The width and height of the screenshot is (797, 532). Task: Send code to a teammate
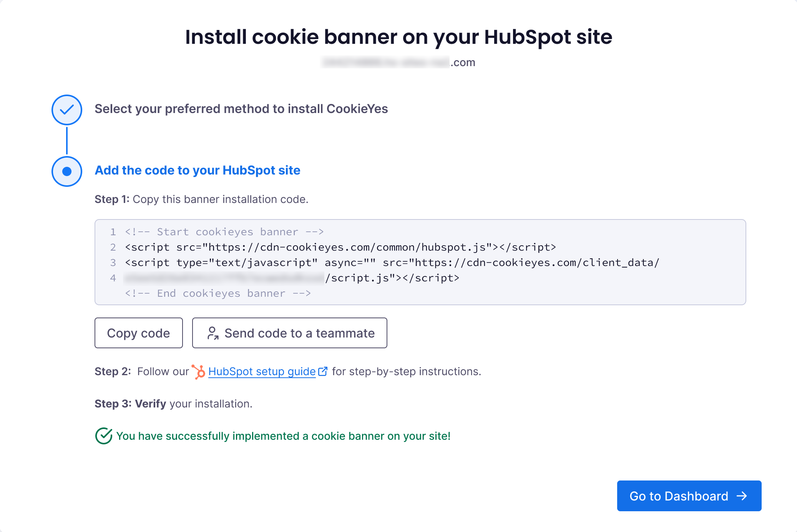290,333
